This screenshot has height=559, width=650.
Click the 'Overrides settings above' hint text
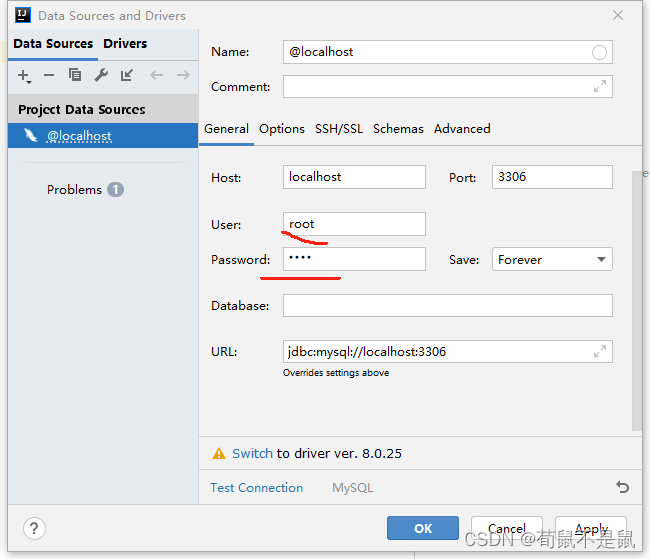336,373
